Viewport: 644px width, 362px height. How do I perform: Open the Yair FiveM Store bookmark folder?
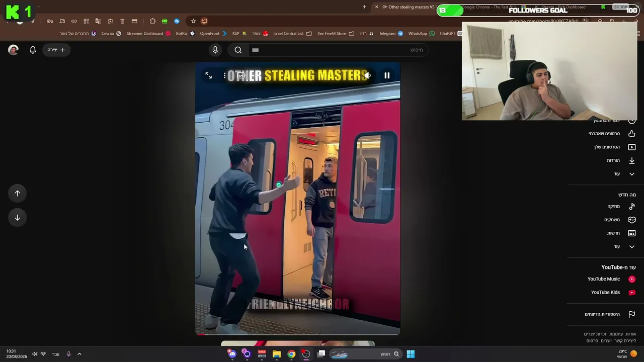click(336, 34)
